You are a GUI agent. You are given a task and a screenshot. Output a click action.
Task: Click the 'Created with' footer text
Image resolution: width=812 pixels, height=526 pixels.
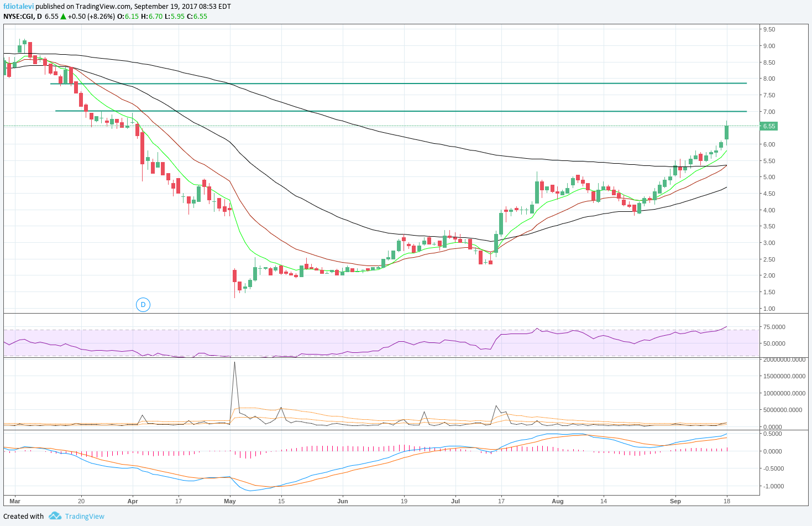[x=24, y=516]
